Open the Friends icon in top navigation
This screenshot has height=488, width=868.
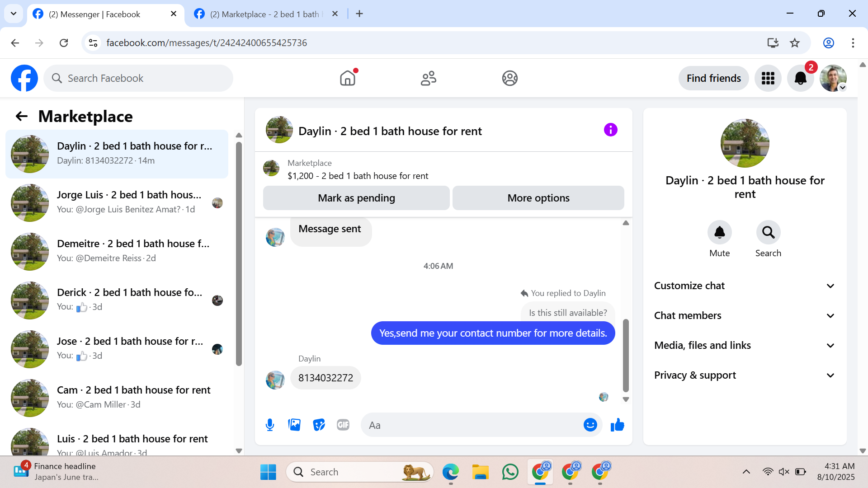point(429,78)
